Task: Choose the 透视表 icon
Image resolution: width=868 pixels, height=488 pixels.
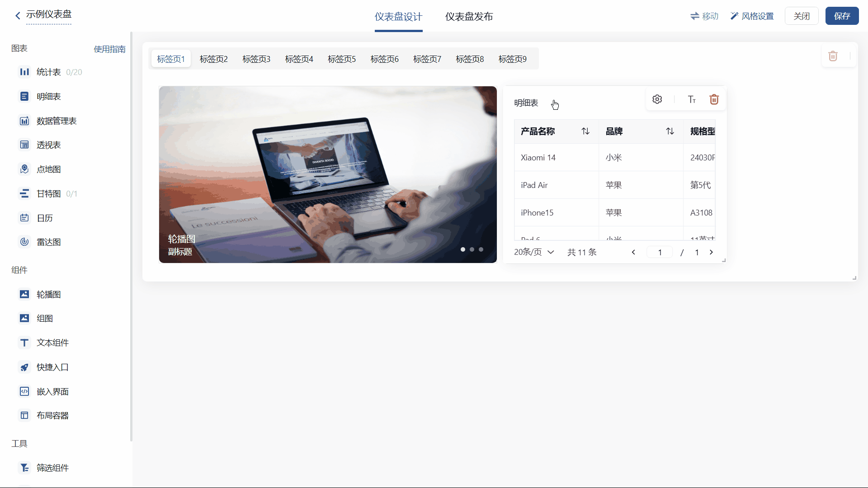Action: [x=24, y=145]
